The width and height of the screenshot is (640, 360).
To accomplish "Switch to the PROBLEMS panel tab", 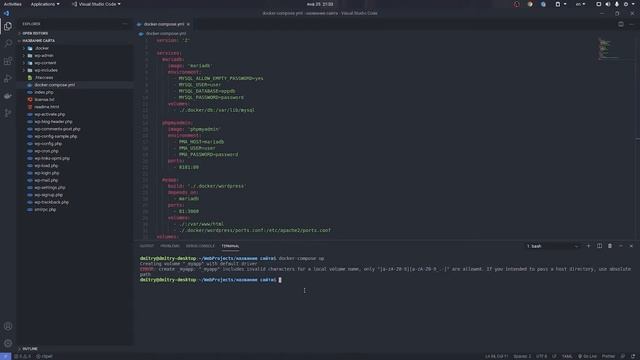I will pyautogui.click(x=170, y=246).
